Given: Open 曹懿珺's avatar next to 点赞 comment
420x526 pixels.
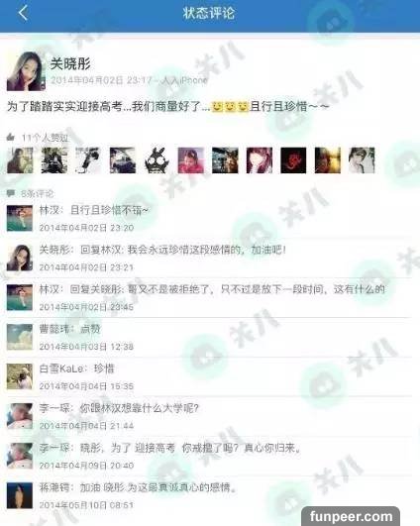Looking at the screenshot, I should click(20, 337).
